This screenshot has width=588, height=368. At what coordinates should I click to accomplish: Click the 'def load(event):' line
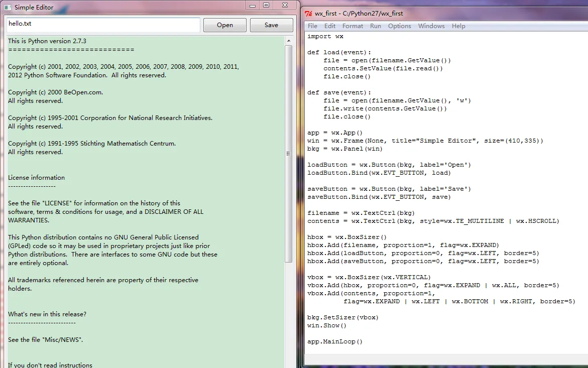tap(339, 53)
